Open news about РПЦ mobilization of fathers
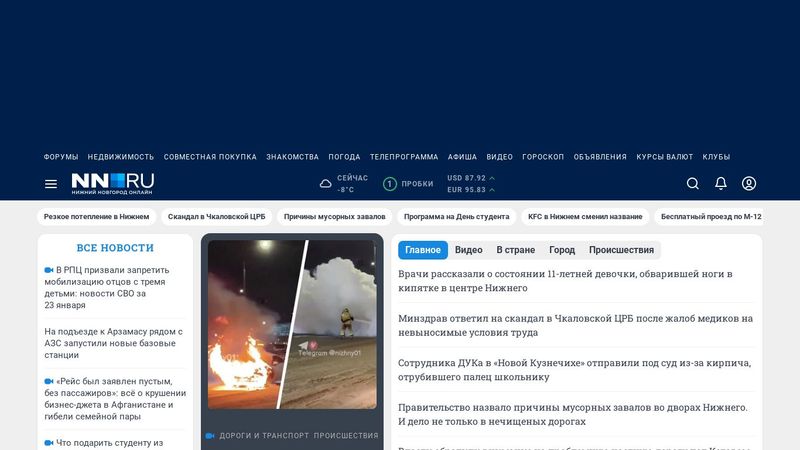This screenshot has height=450, width=800. coord(107,288)
